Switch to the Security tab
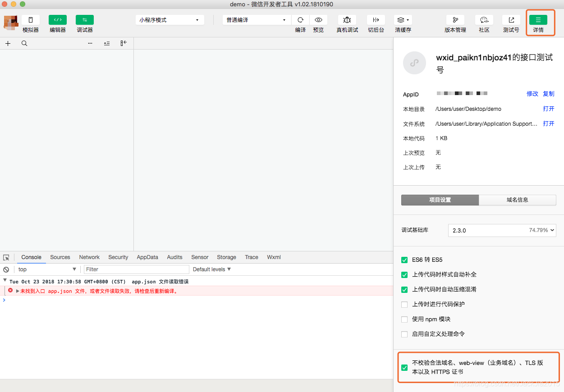The image size is (564, 392). click(x=118, y=257)
